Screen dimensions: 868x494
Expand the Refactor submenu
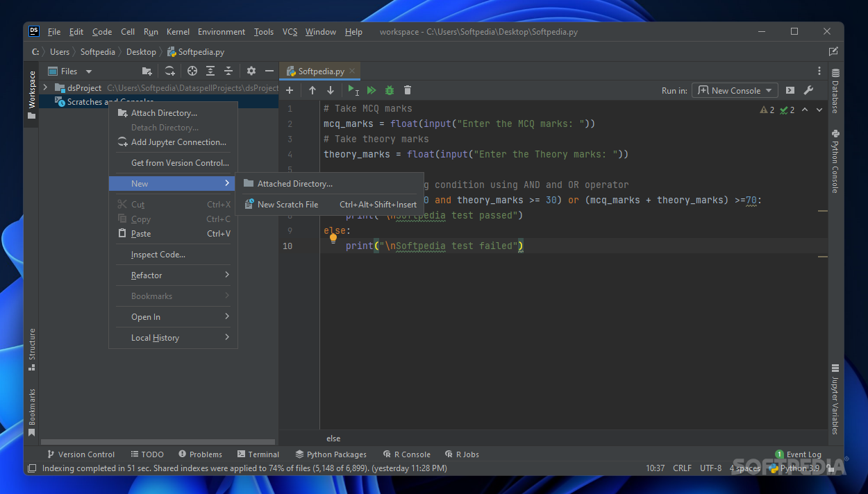[174, 275]
